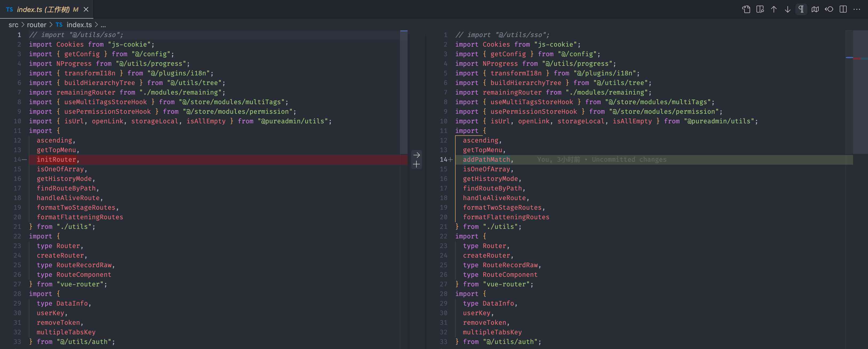
Task: Select the index.ts (工作树) tab
Action: coord(43,9)
